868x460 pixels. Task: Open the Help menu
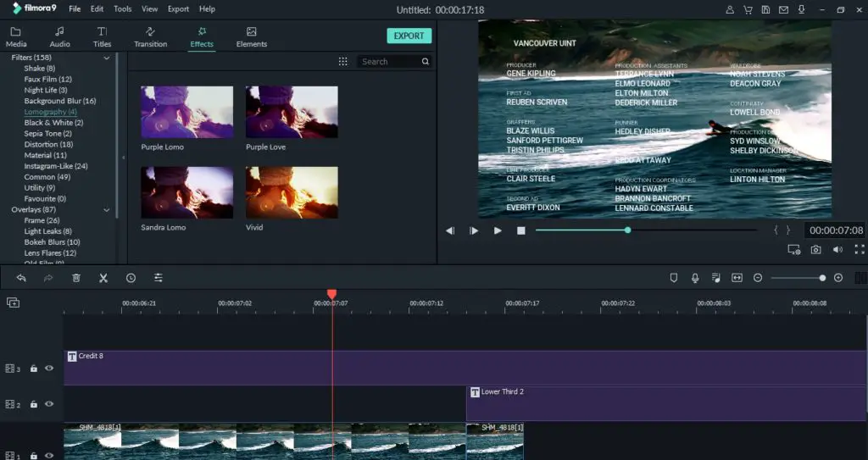coord(207,8)
